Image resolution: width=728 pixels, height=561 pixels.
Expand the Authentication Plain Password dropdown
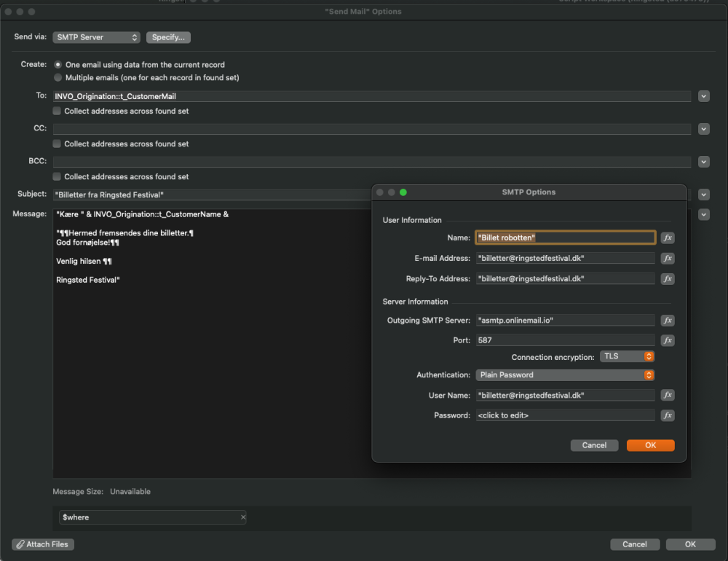(x=565, y=375)
